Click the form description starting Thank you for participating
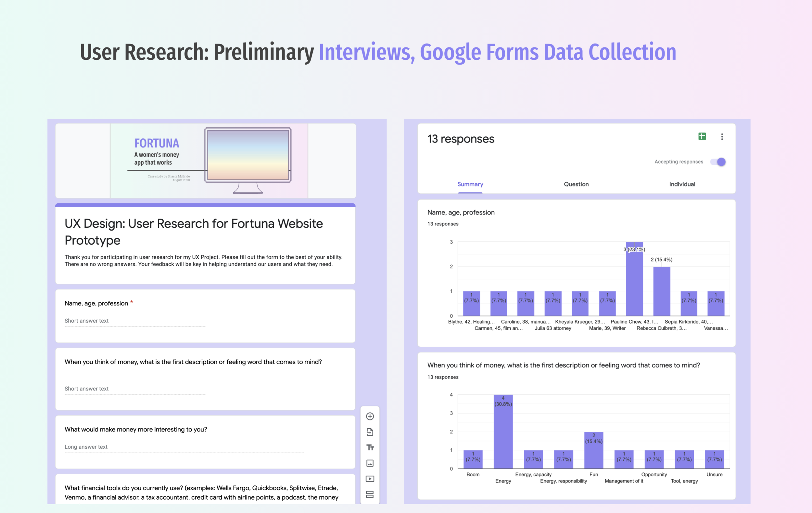The height and width of the screenshot is (513, 812). (204, 261)
